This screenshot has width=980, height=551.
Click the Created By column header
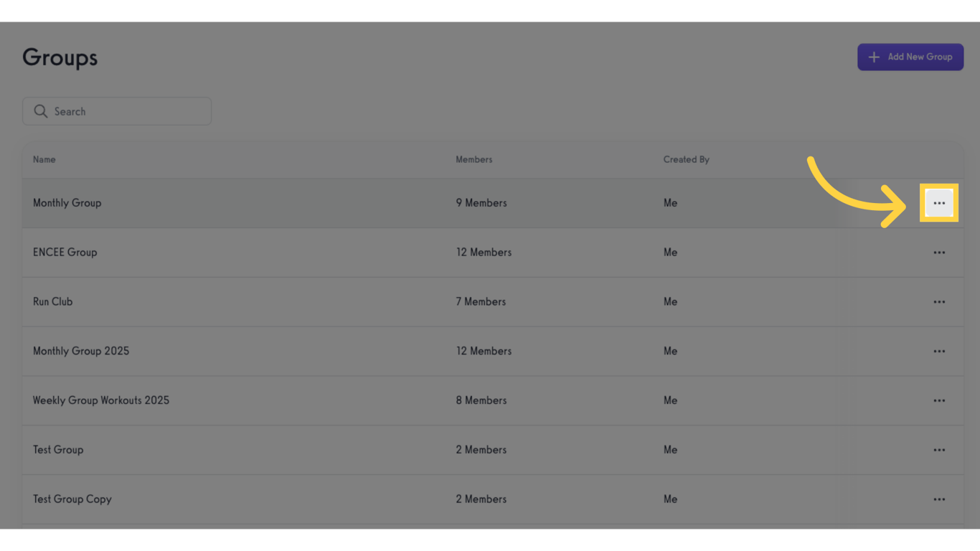pos(686,159)
